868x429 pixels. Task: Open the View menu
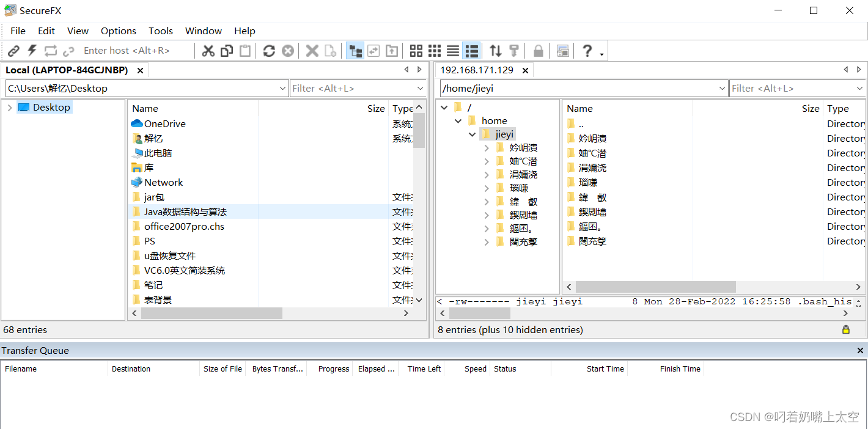coord(78,31)
